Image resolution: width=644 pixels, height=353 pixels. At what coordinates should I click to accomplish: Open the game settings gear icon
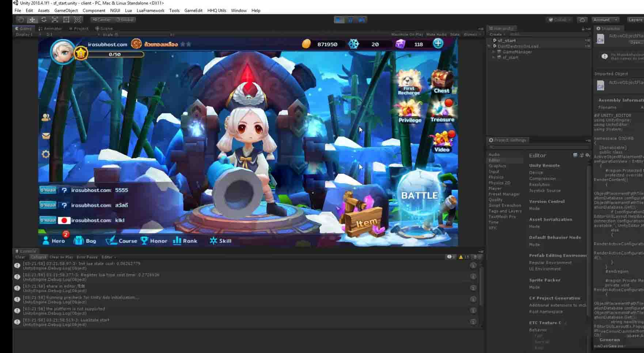coord(46,154)
